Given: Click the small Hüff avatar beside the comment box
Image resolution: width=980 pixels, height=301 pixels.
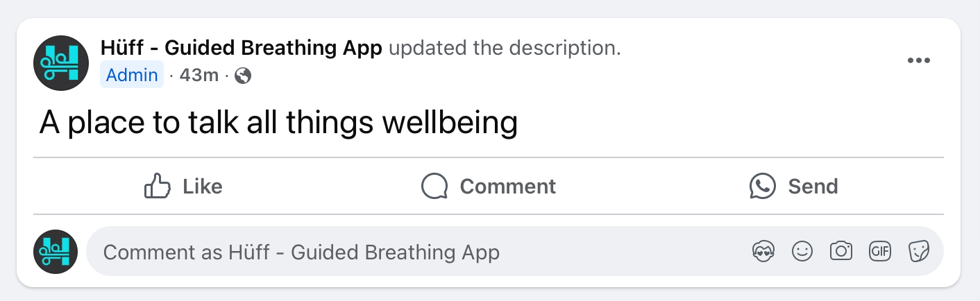Looking at the screenshot, I should click(56, 251).
